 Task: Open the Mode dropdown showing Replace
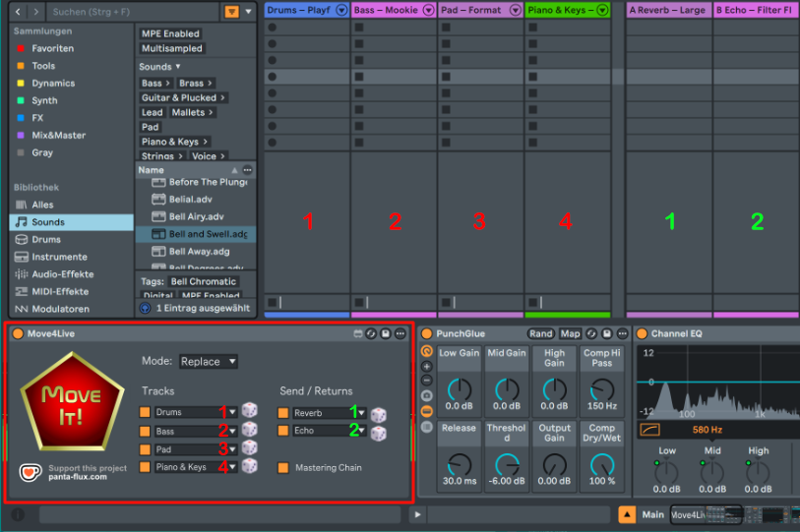click(208, 361)
